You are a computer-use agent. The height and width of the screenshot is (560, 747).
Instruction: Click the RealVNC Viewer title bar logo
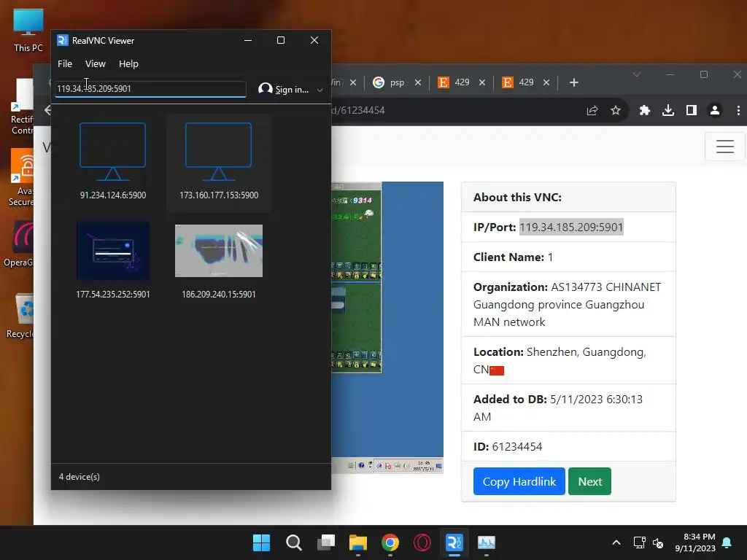63,41
